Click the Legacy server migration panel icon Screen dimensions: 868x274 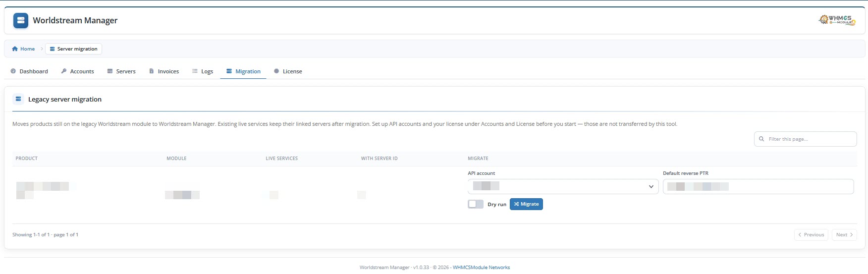click(x=18, y=99)
